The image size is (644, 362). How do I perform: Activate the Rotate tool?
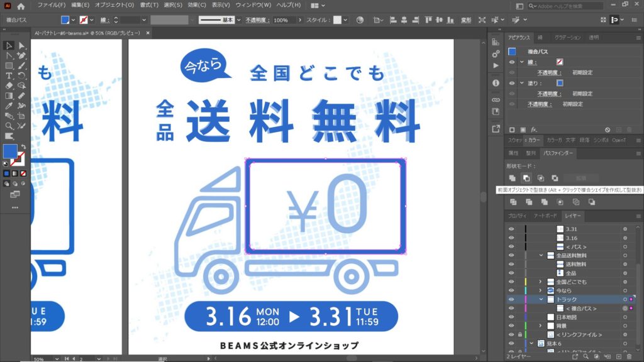[22, 76]
